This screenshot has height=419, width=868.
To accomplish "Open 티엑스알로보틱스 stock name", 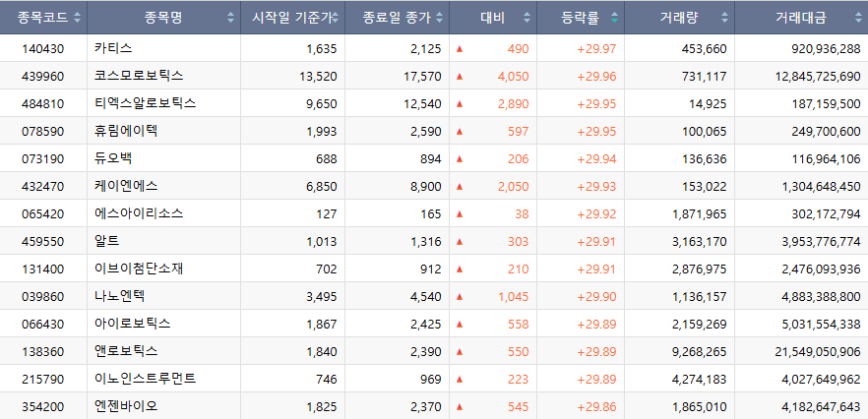I will click(145, 103).
